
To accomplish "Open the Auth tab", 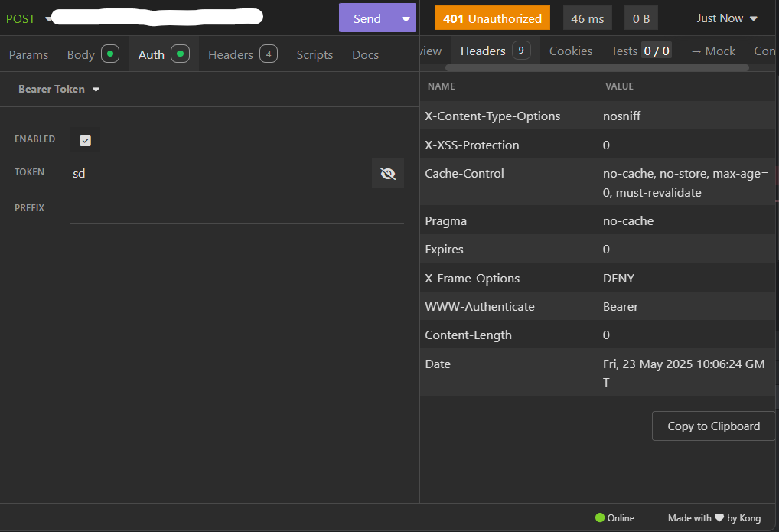I will pyautogui.click(x=164, y=54).
